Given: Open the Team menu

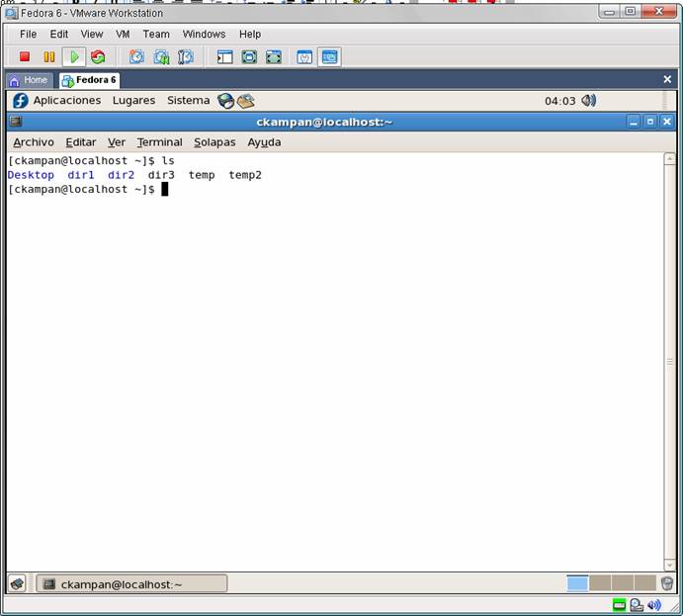Looking at the screenshot, I should click(156, 34).
